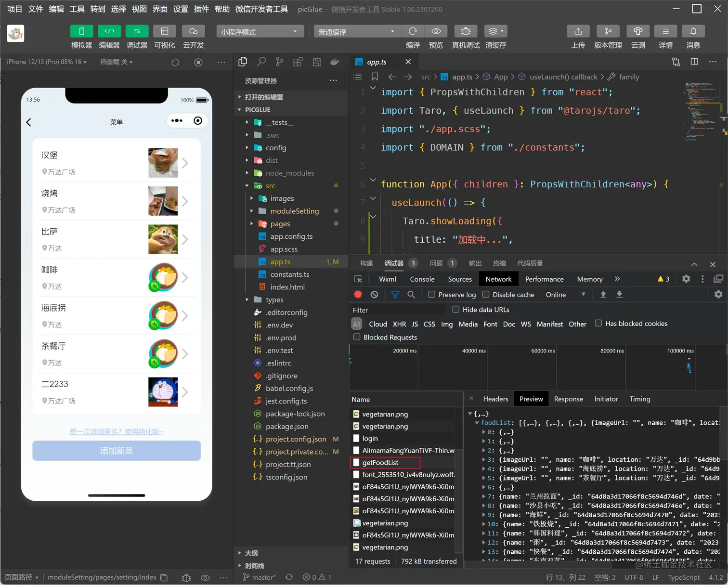
Task: Open the extensions icon
Action: tap(298, 62)
